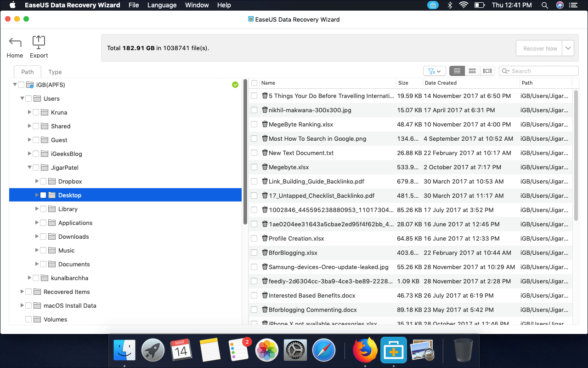588x368 pixels.
Task: Click the Search field
Action: pyautogui.click(x=538, y=71)
